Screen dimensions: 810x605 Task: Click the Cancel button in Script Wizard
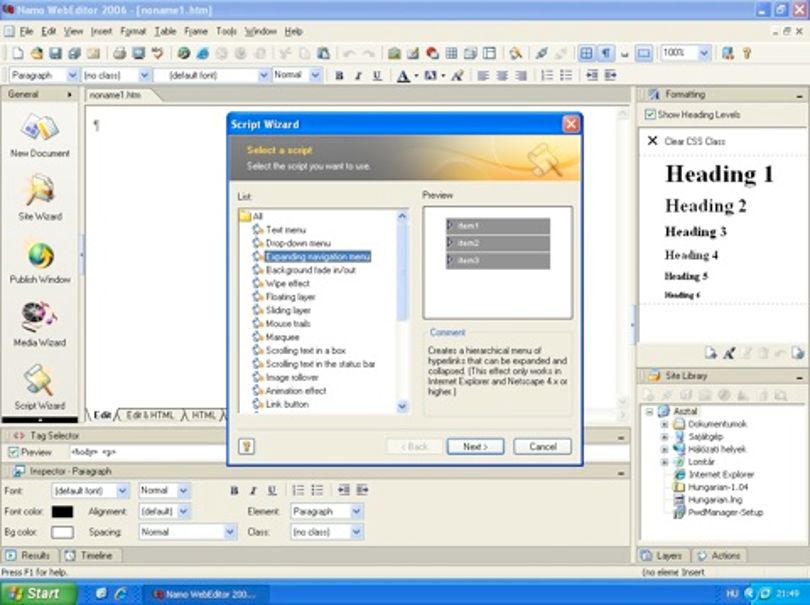(542, 446)
